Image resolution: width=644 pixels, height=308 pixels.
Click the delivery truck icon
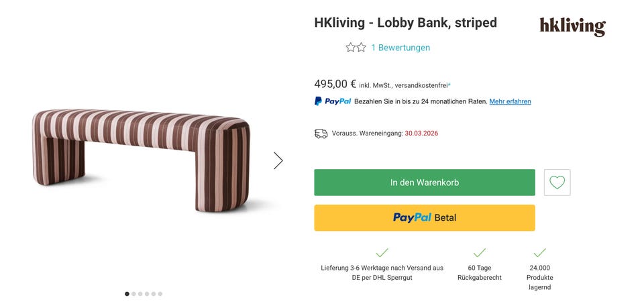coord(321,134)
